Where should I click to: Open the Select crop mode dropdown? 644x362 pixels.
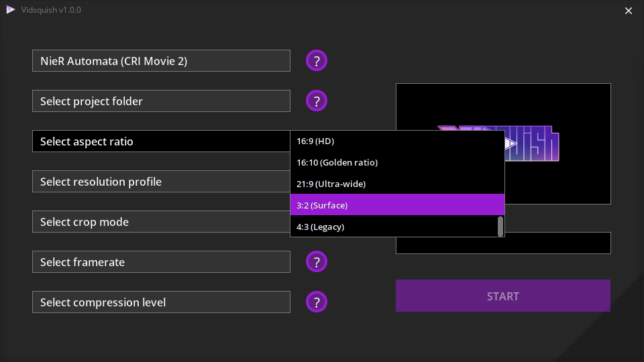pyautogui.click(x=161, y=222)
